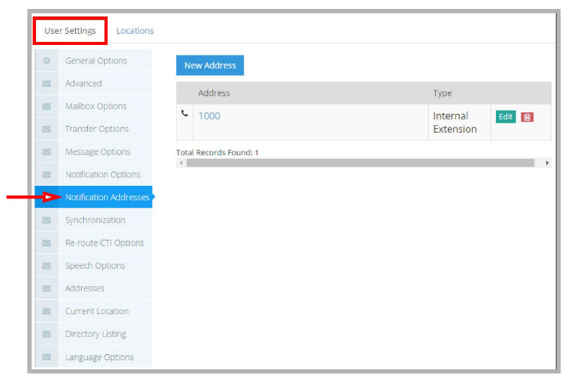588x388 pixels.
Task: Select the Advanced sidebar item
Action: pyautogui.click(x=94, y=84)
